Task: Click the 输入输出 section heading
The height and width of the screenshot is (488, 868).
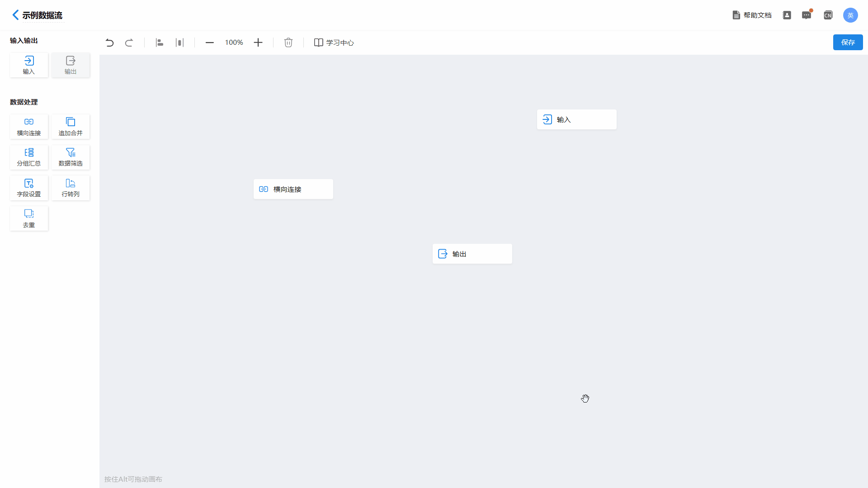Action: click(x=24, y=41)
